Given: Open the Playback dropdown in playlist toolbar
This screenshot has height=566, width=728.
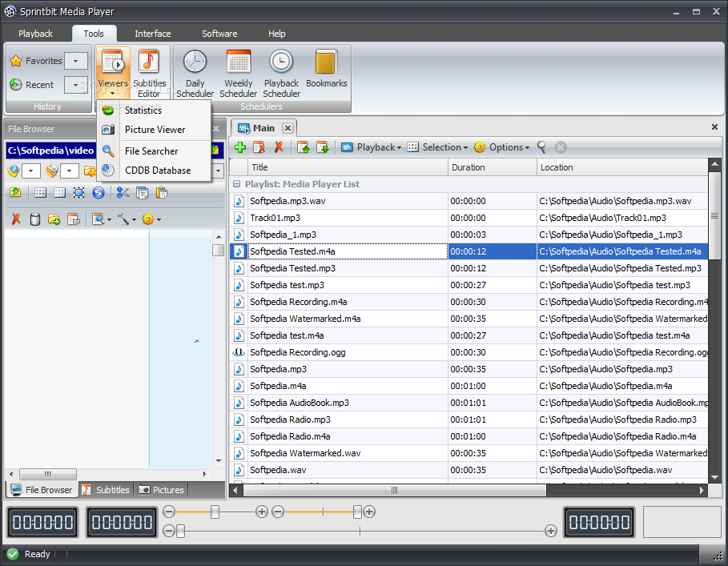Looking at the screenshot, I should (372, 147).
